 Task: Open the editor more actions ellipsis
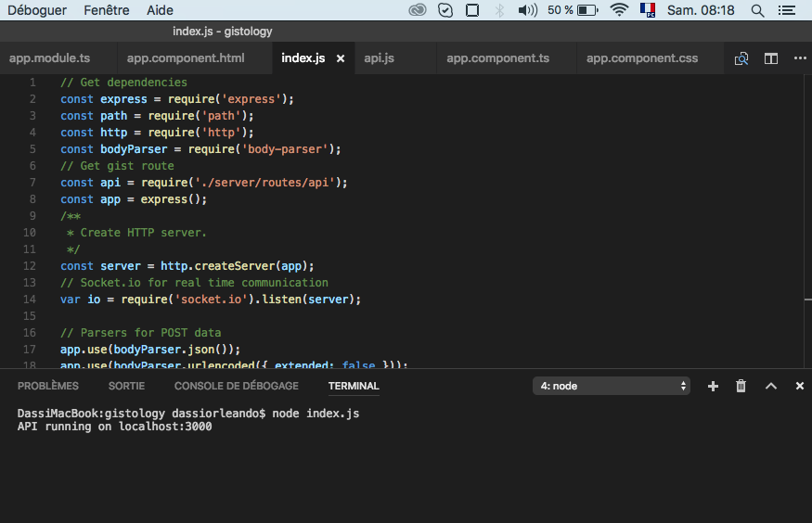coord(799,58)
